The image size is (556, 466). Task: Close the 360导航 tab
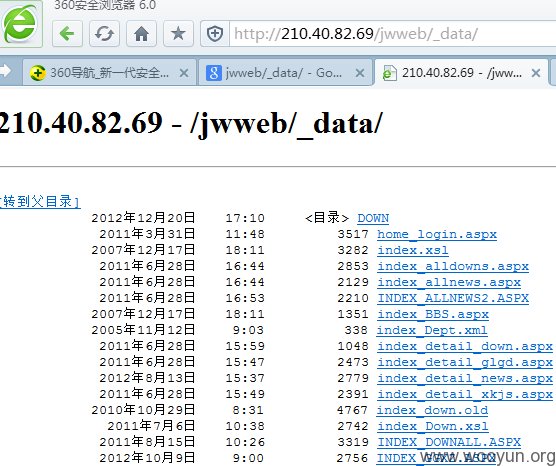tap(184, 73)
